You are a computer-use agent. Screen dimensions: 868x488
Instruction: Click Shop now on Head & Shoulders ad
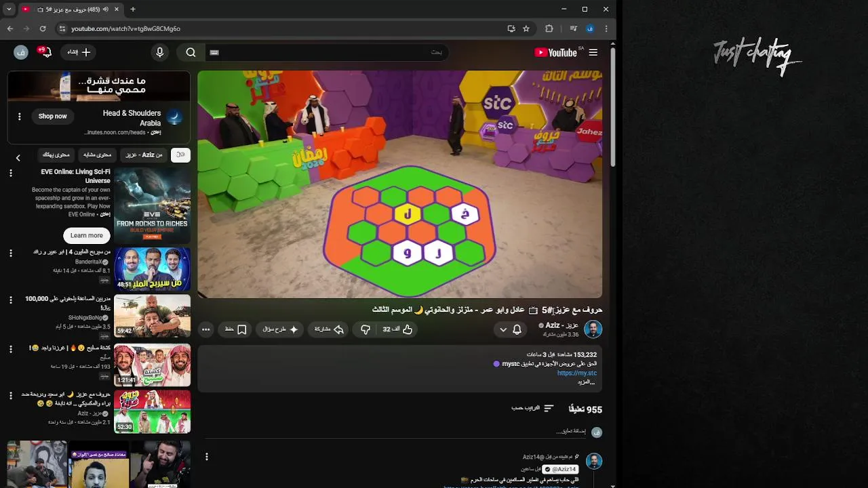coord(53,117)
